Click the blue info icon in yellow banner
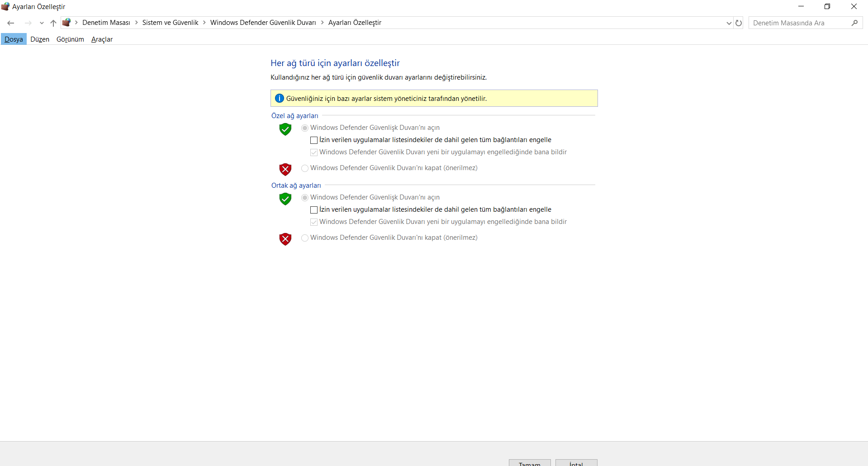The image size is (868, 466). [x=280, y=98]
